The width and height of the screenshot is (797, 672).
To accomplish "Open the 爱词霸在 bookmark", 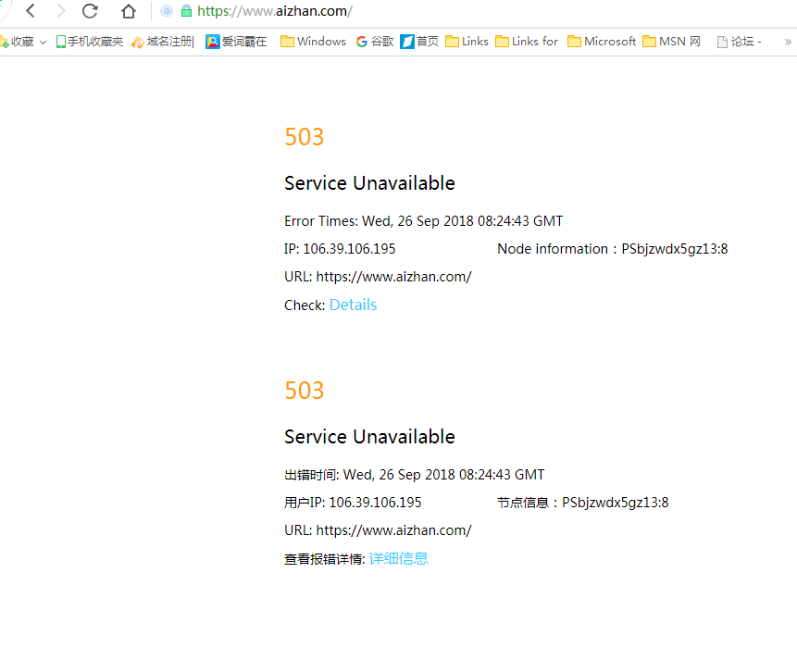I will (236, 42).
